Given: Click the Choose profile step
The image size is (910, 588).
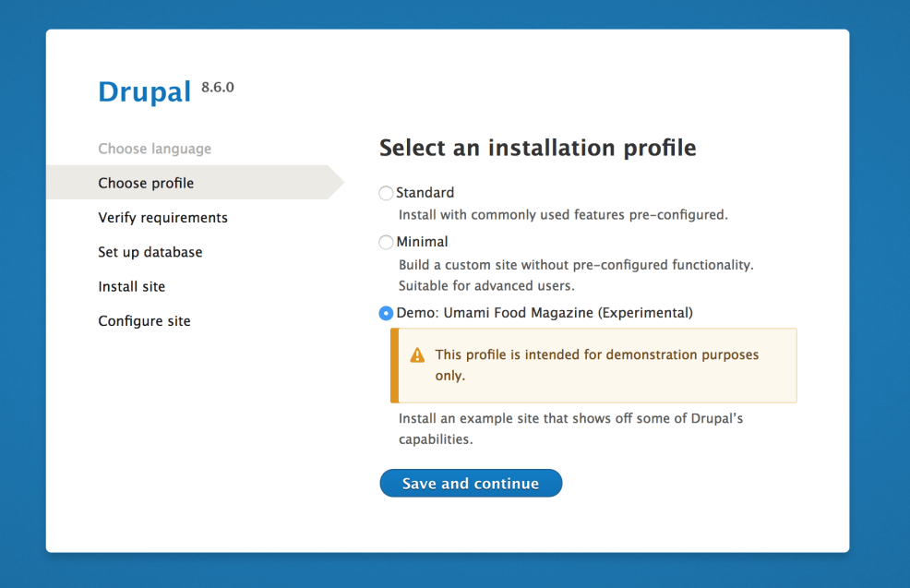Looking at the screenshot, I should point(146,183).
